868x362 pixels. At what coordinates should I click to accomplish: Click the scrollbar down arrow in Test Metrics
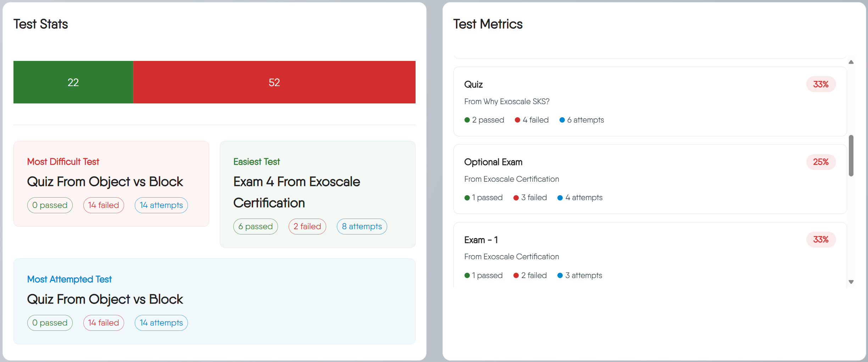(x=851, y=282)
